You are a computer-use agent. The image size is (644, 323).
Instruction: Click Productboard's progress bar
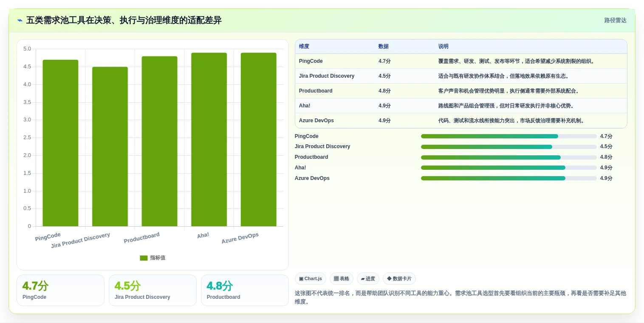tap(509, 157)
